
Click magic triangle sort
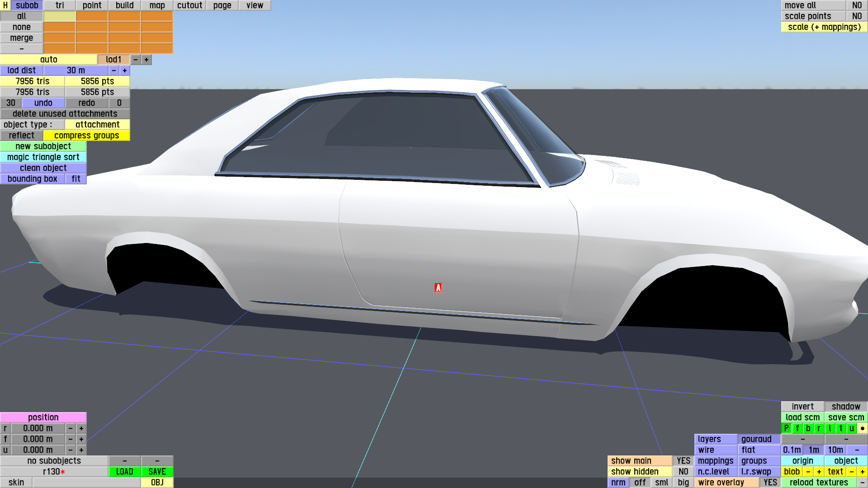coord(43,157)
